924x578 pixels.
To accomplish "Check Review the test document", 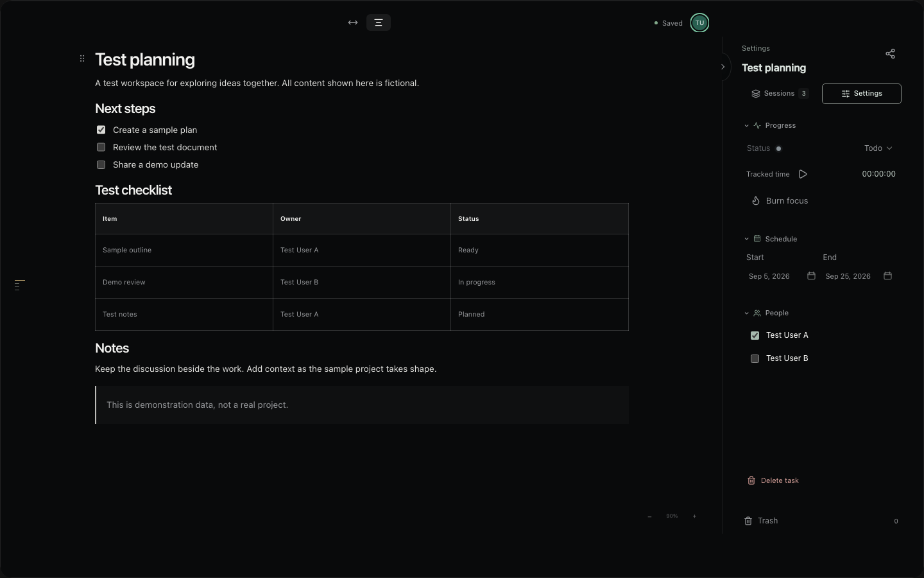I will 101,147.
